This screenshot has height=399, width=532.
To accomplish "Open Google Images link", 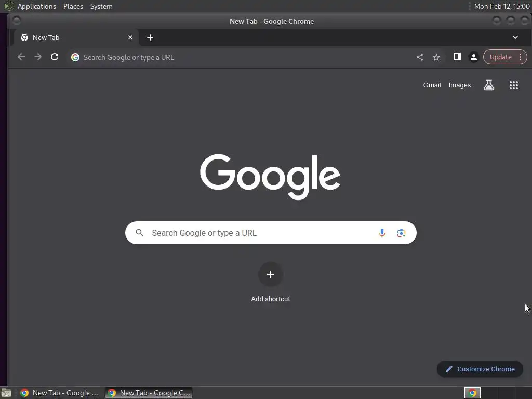I will 459,85.
